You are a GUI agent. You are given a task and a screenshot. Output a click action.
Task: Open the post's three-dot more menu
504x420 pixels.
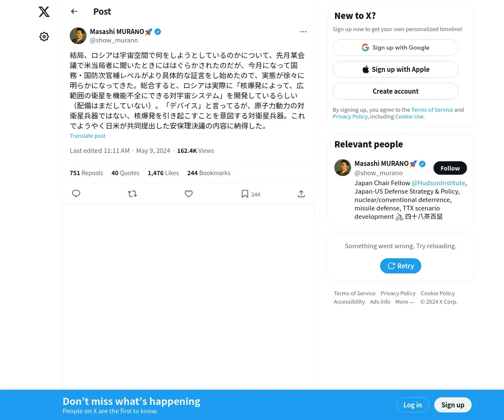(x=303, y=31)
